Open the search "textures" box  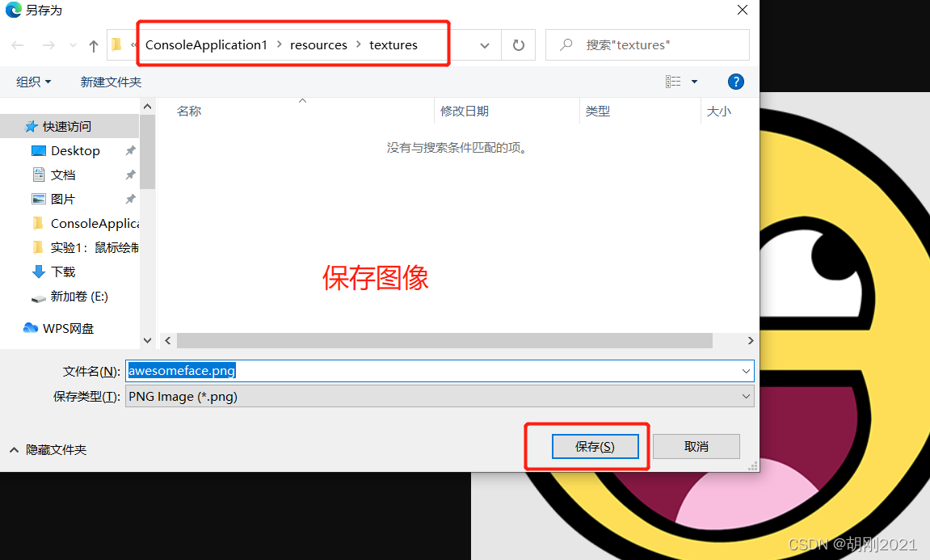646,44
